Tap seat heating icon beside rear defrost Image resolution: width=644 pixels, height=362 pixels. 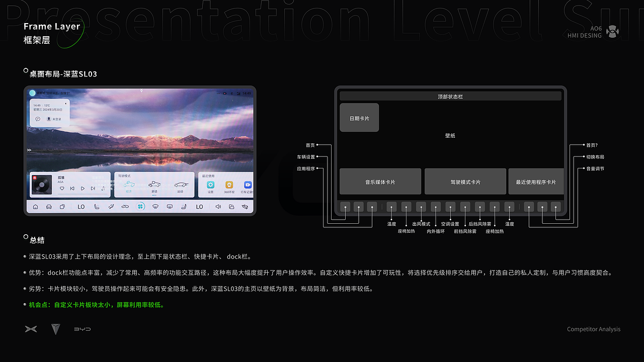tap(185, 207)
